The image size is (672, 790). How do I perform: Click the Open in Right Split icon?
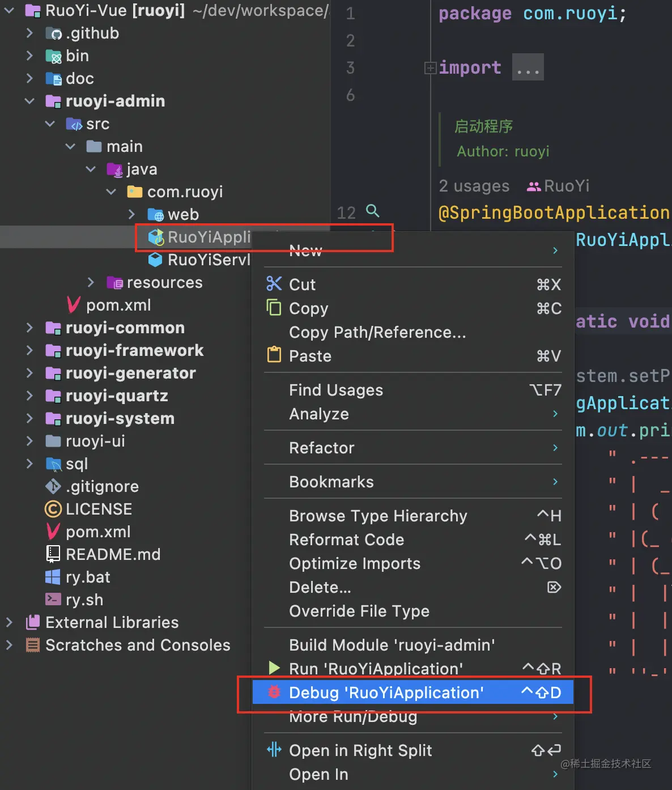pos(274,750)
